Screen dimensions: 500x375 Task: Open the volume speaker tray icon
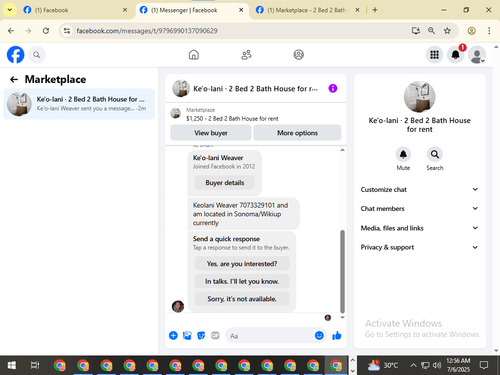point(437,365)
